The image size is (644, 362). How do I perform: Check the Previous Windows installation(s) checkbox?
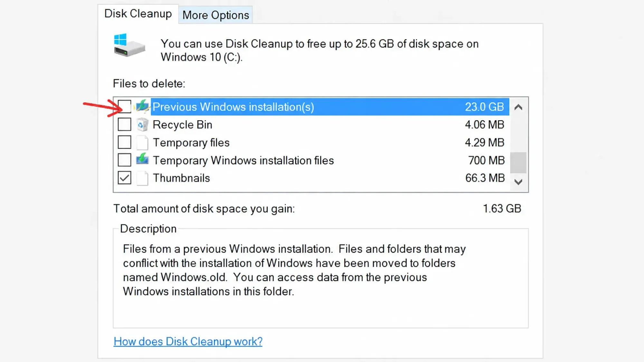124,107
